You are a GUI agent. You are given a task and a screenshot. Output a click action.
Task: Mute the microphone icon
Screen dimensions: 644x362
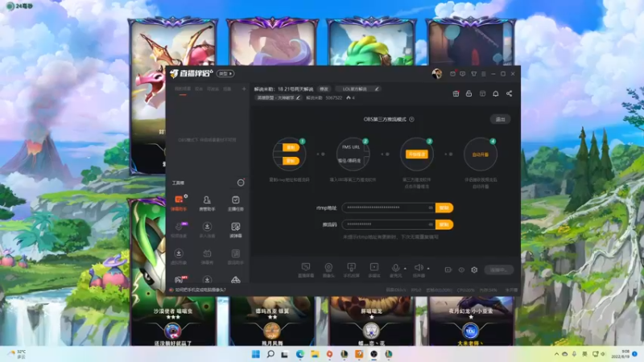(395, 268)
